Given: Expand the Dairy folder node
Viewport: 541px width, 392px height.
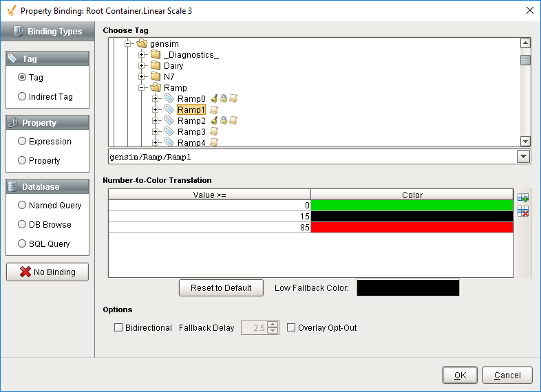Looking at the screenshot, I should (x=142, y=65).
